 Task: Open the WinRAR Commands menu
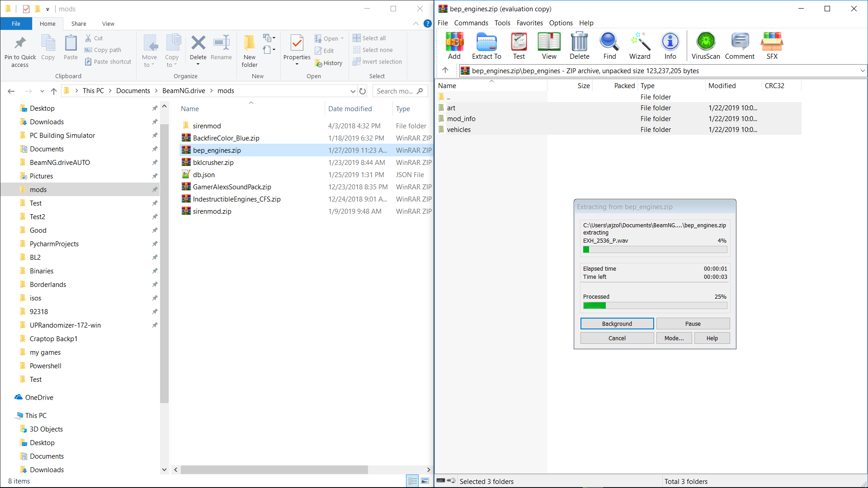click(x=471, y=23)
